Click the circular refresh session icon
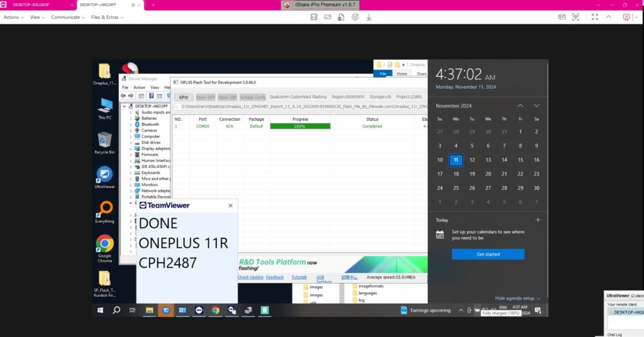The width and height of the screenshot is (644, 337). click(355, 17)
